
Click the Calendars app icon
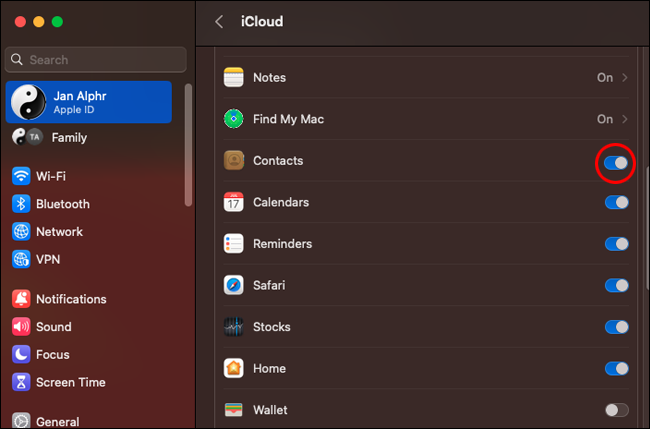tap(233, 202)
